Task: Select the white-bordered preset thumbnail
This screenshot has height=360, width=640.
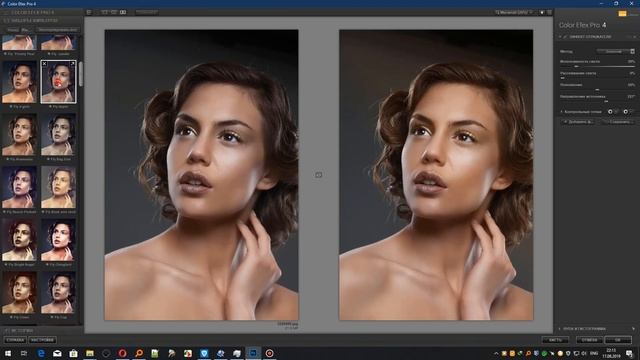Action: 58,82
